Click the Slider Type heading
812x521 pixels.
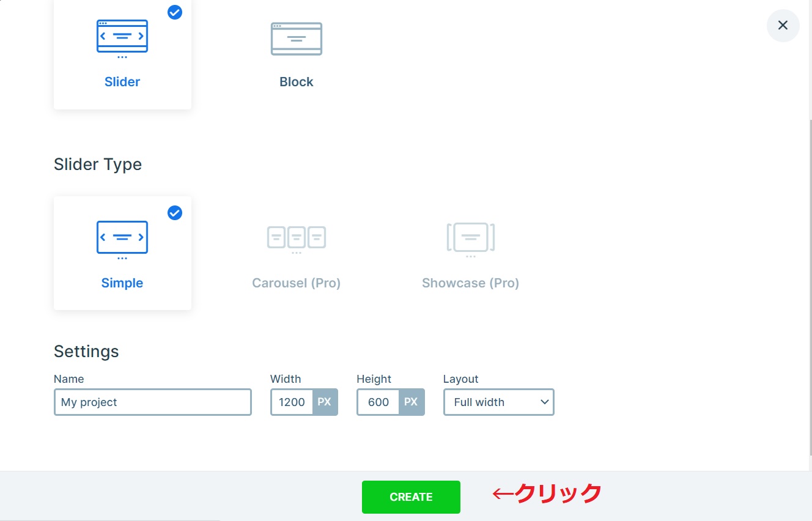click(98, 164)
